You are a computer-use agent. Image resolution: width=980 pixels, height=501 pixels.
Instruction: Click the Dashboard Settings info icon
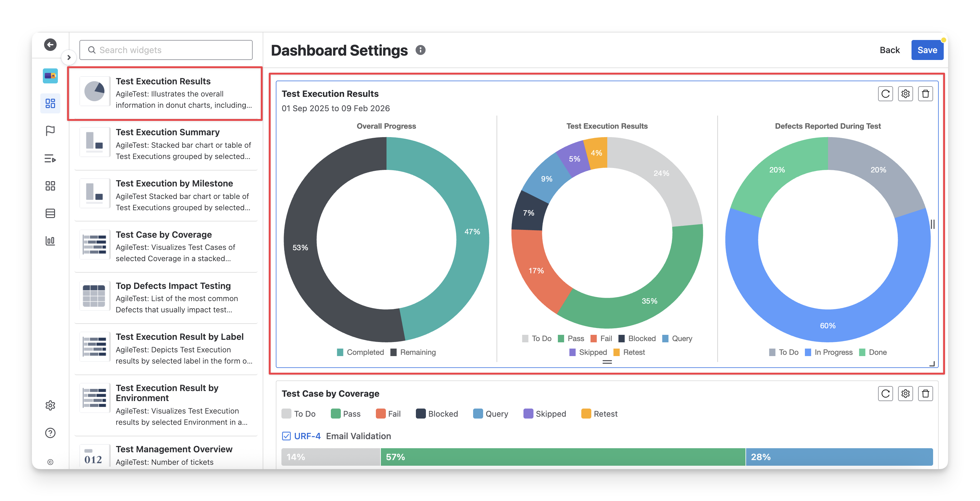pyautogui.click(x=420, y=50)
